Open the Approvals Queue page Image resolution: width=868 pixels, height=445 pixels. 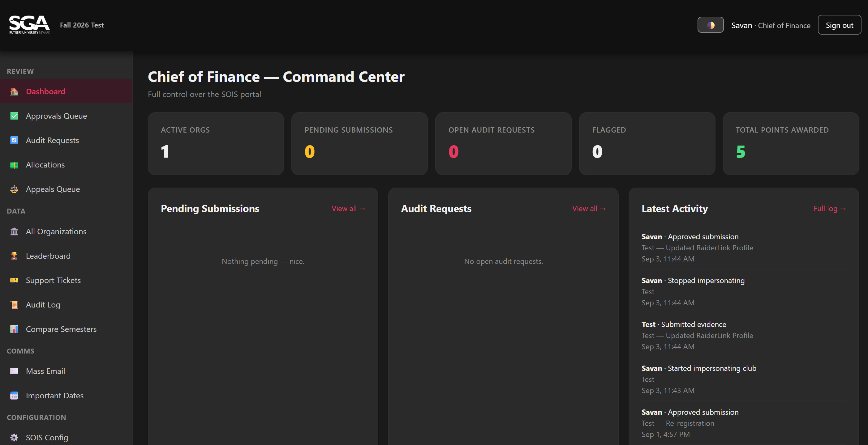(x=67, y=116)
